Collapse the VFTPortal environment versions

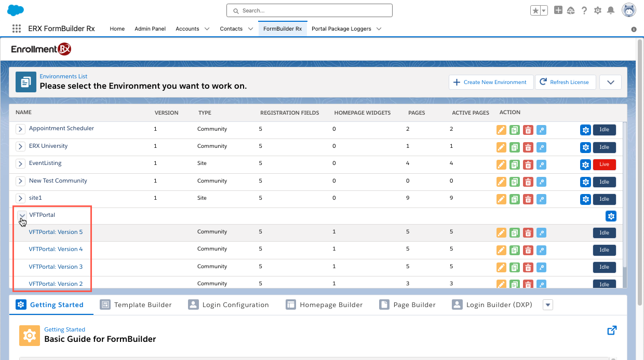[22, 215]
